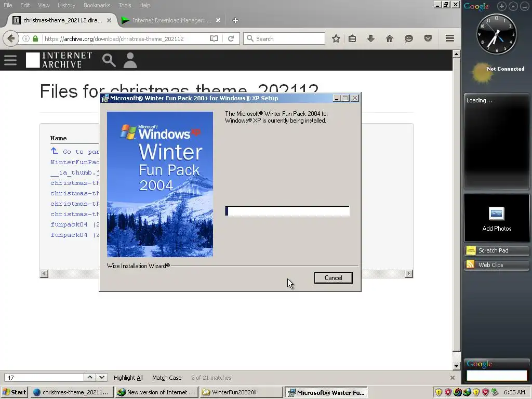Toggle Match Case in the find bar
The image size is (532, 399).
pyautogui.click(x=167, y=378)
